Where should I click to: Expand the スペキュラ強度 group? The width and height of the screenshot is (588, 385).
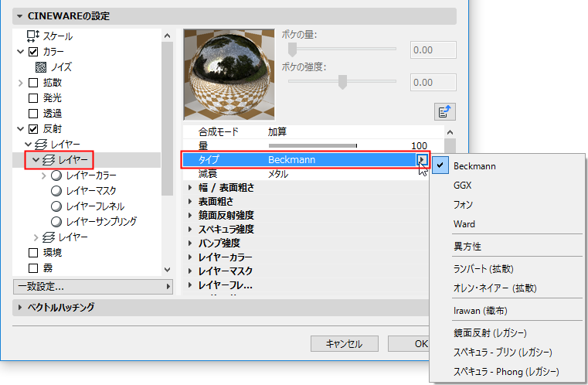190,229
